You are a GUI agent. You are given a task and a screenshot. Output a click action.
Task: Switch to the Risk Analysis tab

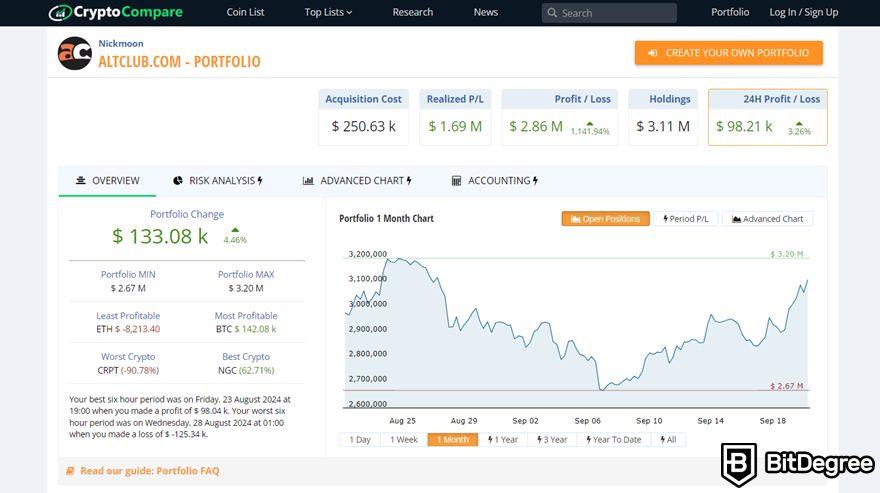218,180
